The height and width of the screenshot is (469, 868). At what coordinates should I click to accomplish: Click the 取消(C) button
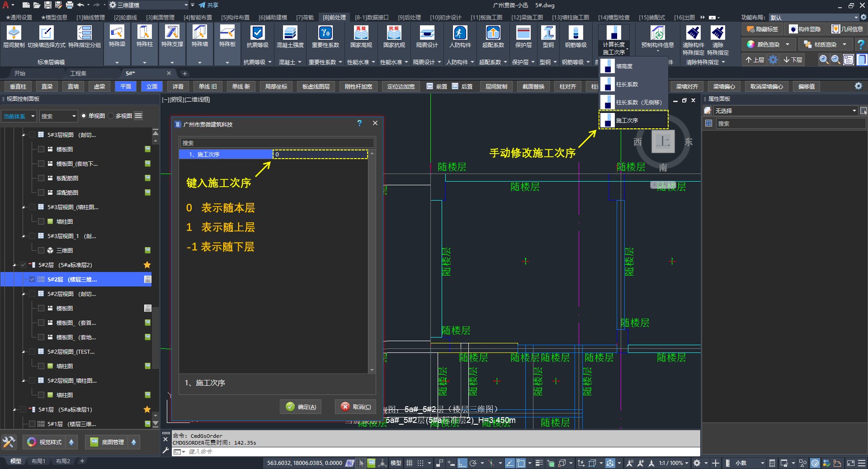(356, 407)
